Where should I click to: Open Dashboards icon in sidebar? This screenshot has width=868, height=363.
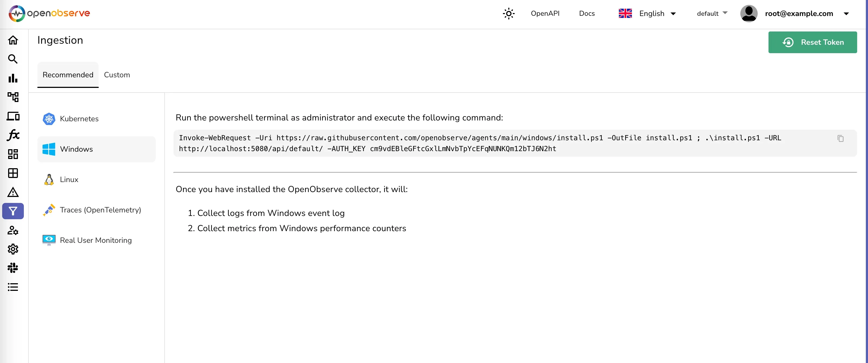click(13, 154)
